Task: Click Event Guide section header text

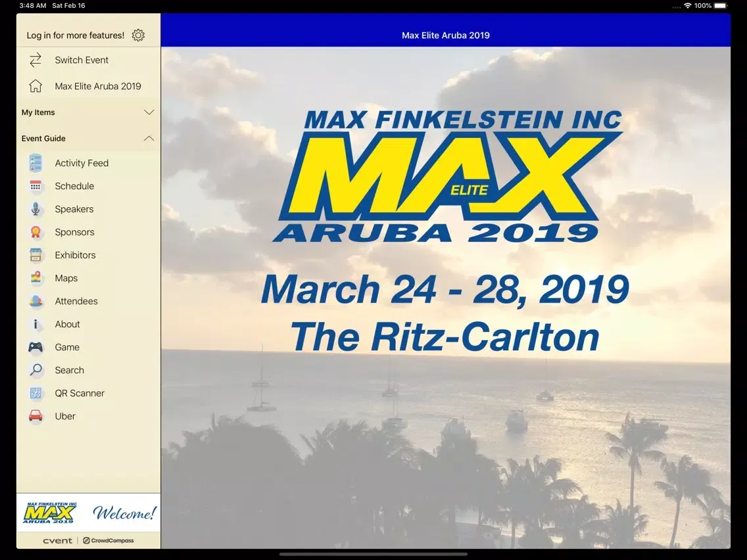Action: pos(43,139)
